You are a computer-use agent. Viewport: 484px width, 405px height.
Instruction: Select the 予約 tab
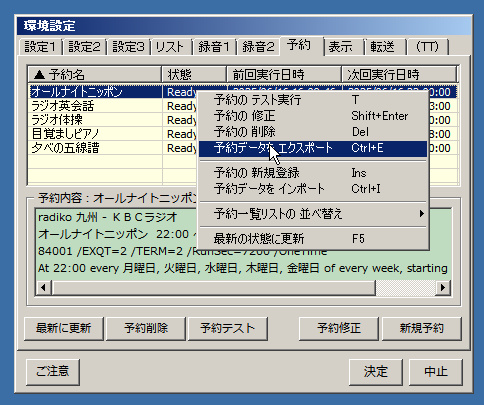tap(302, 45)
